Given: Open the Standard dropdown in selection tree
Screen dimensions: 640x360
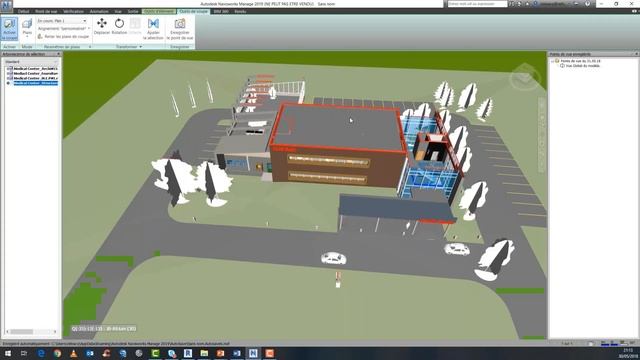Looking at the screenshot, I should pyautogui.click(x=31, y=62).
